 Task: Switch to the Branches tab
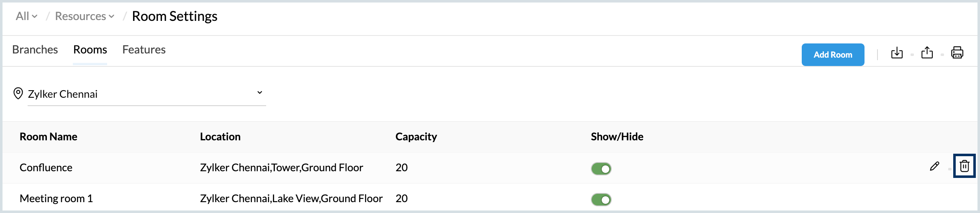pos(35,50)
